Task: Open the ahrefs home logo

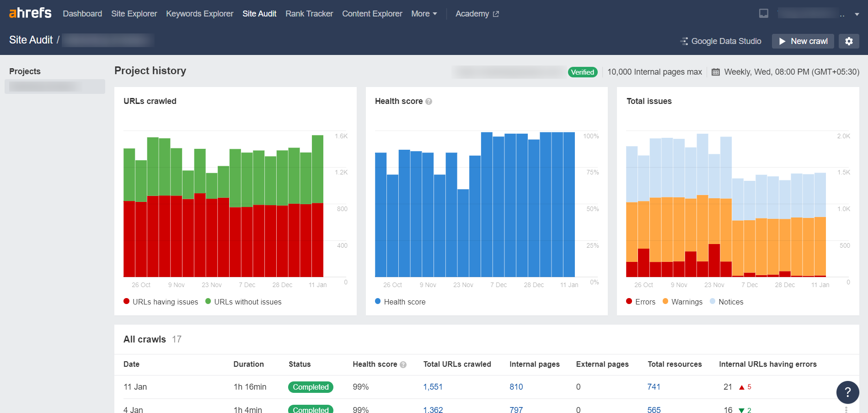Action: point(29,13)
